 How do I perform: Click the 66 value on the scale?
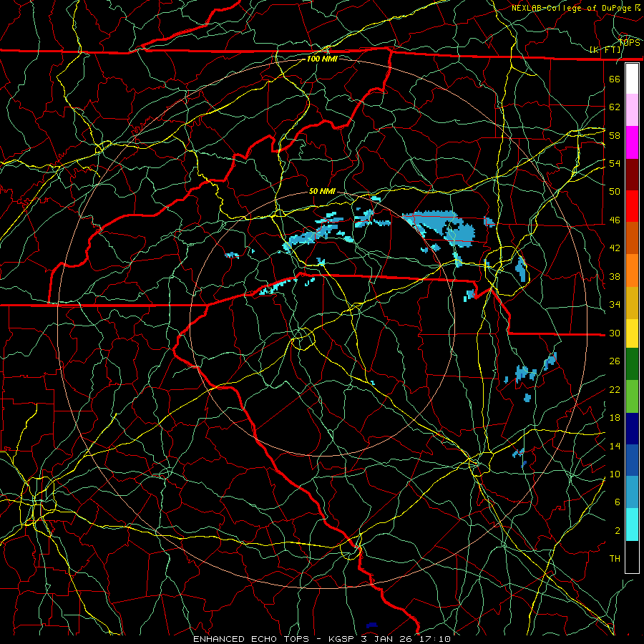click(615, 79)
